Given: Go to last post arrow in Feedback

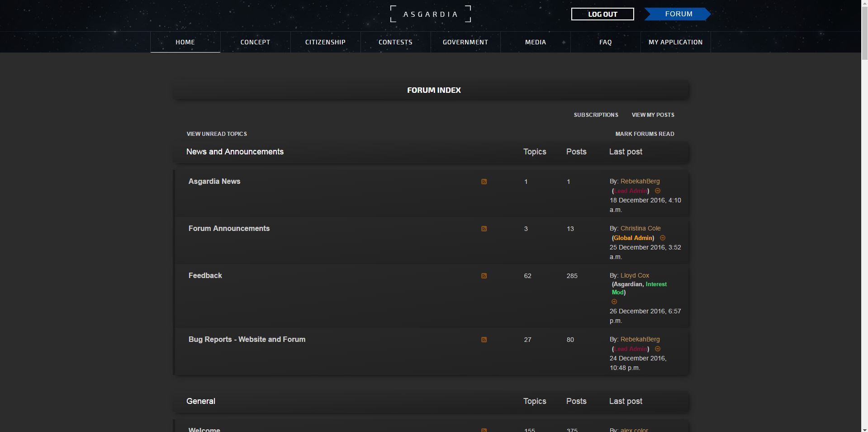Looking at the screenshot, I should (x=614, y=302).
